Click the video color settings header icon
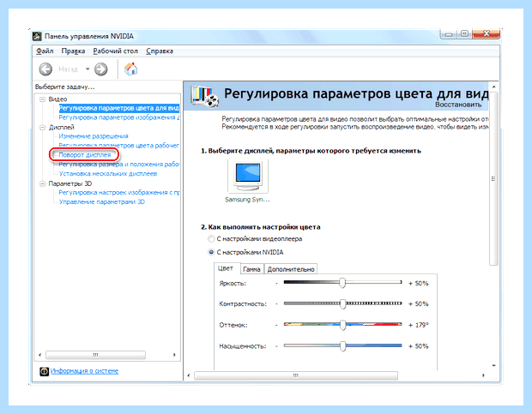The width and height of the screenshot is (532, 414). click(x=204, y=96)
